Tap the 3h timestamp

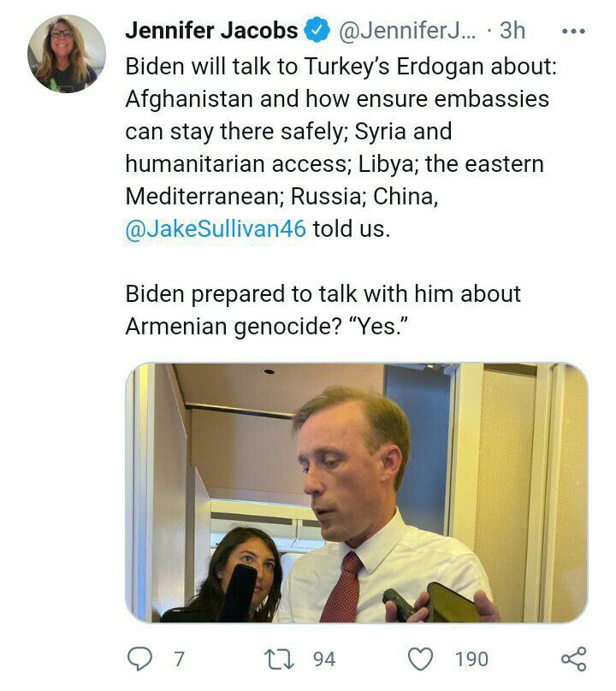tap(512, 31)
